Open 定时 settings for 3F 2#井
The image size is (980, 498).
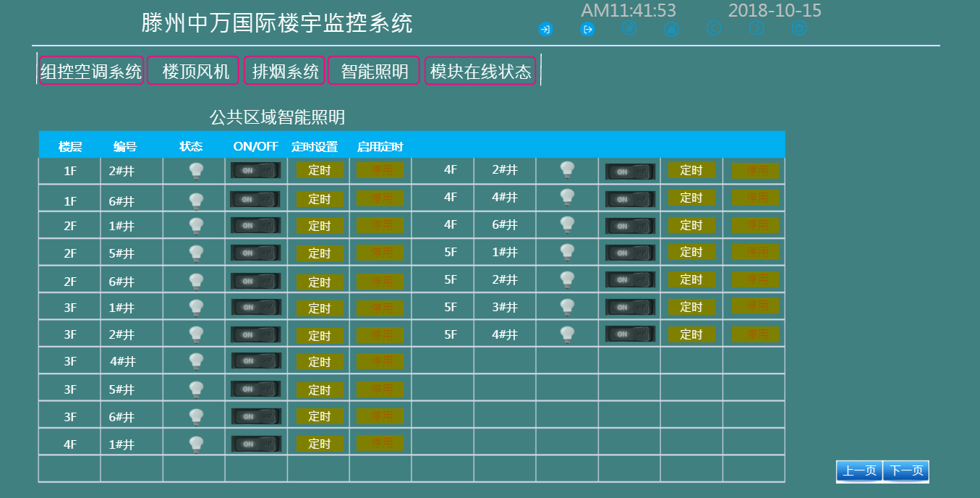[320, 335]
